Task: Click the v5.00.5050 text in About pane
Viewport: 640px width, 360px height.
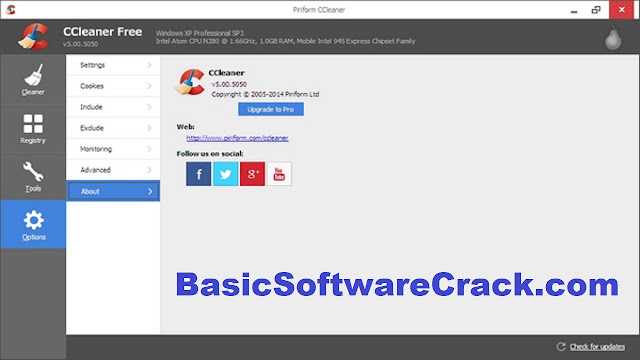Action: click(229, 84)
